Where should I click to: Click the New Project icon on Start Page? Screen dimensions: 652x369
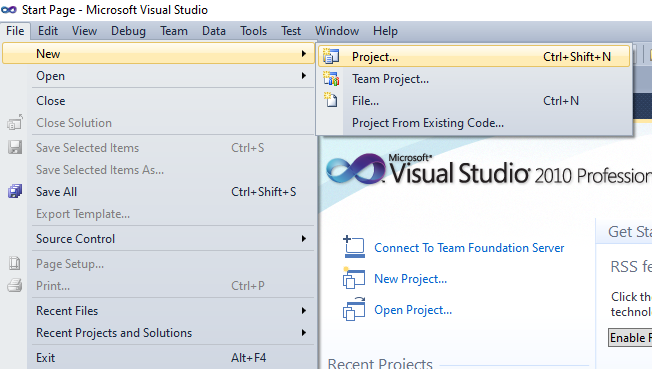pyautogui.click(x=354, y=278)
